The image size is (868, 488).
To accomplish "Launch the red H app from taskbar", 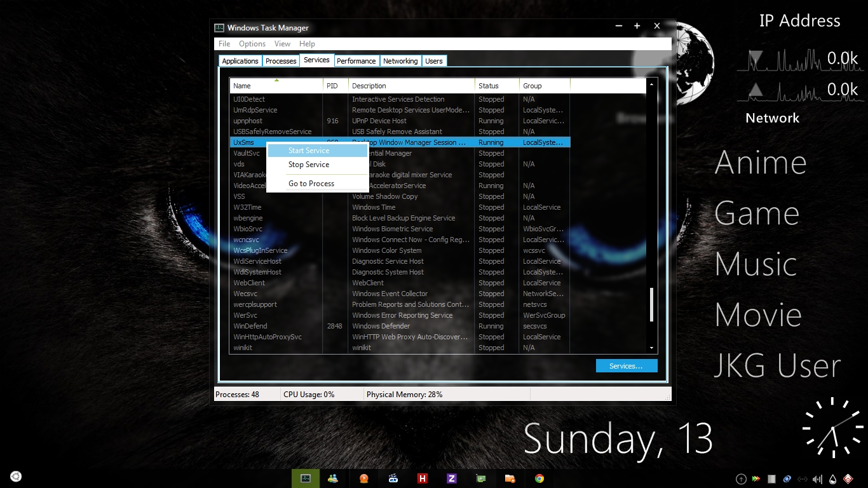I will point(423,478).
